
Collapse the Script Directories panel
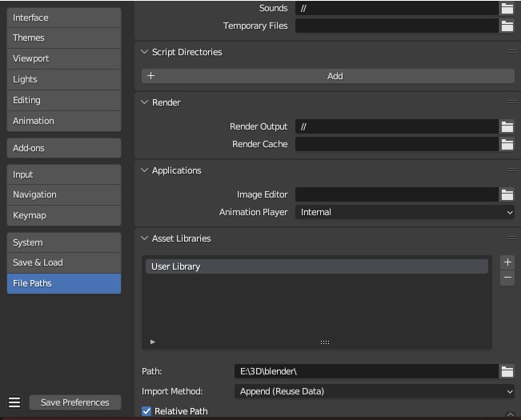[x=145, y=52]
